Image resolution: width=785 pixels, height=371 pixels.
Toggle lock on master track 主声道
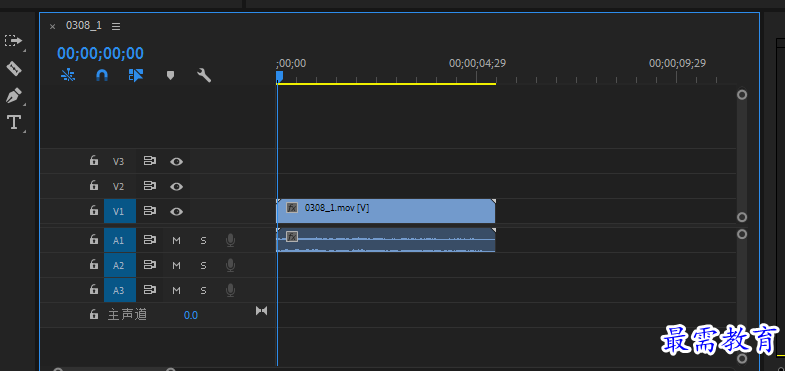[94, 314]
